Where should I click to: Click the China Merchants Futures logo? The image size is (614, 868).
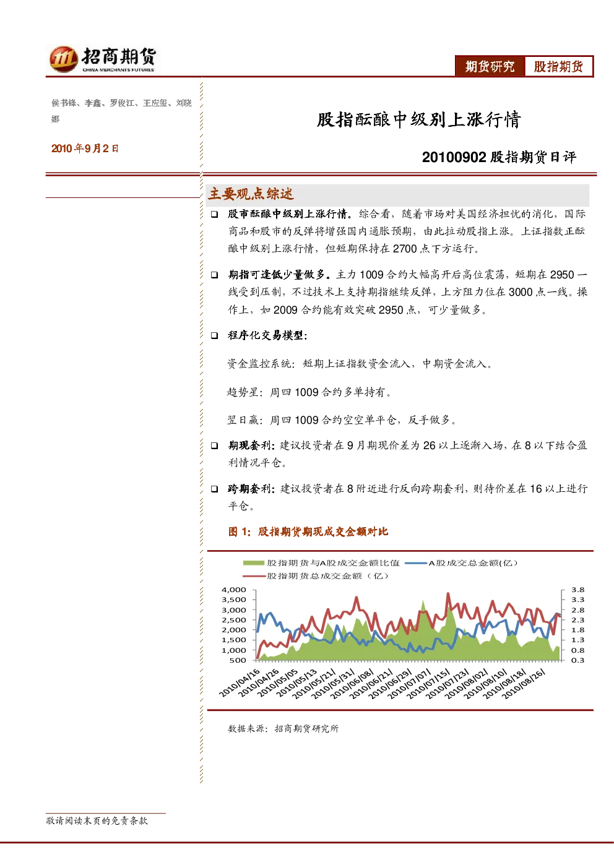(103, 59)
